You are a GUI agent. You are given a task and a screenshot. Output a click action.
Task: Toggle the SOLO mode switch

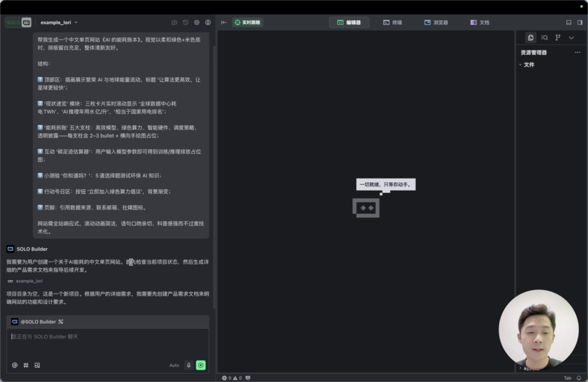coord(18,22)
